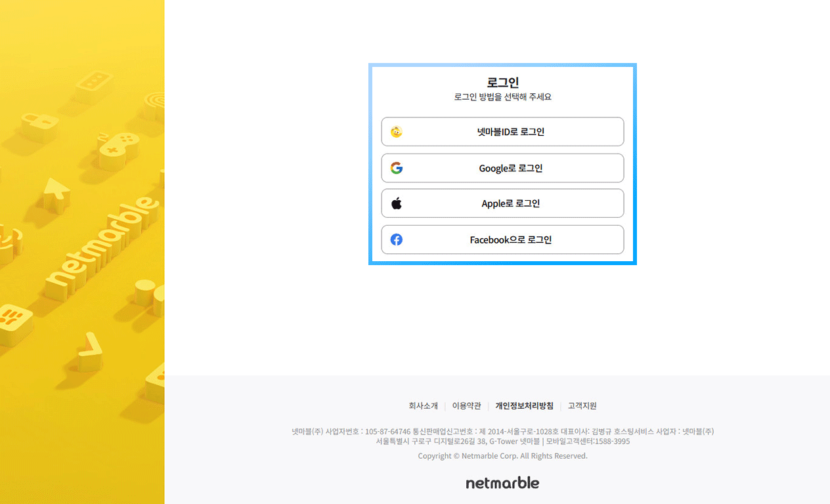Viewport: 830px width, 504px height.
Task: Click the Facebook logo icon
Action: coord(396,240)
